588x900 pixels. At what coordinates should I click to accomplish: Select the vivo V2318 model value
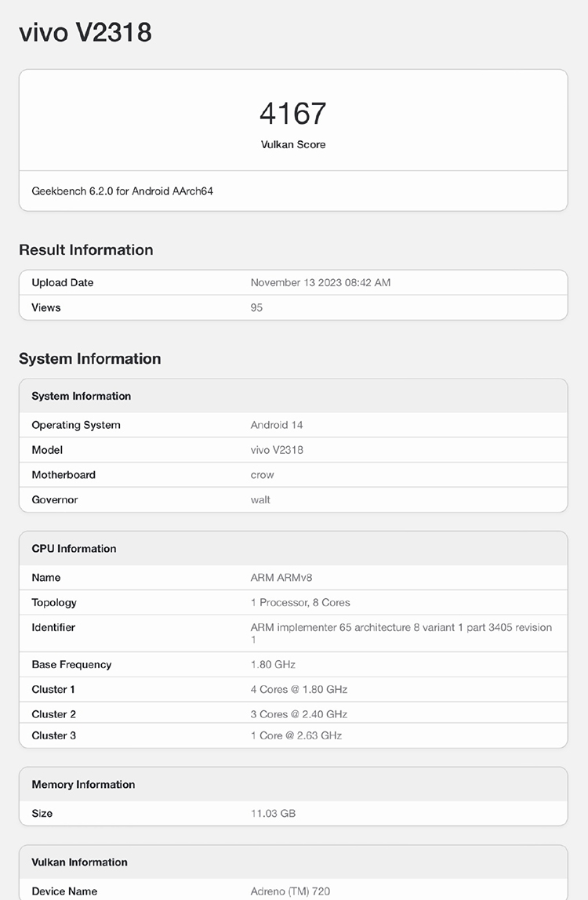(277, 450)
